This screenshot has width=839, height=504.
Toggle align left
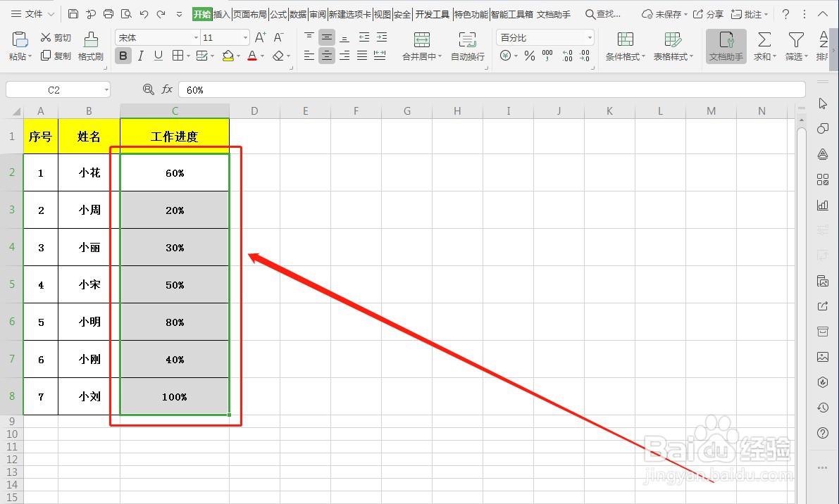point(309,56)
